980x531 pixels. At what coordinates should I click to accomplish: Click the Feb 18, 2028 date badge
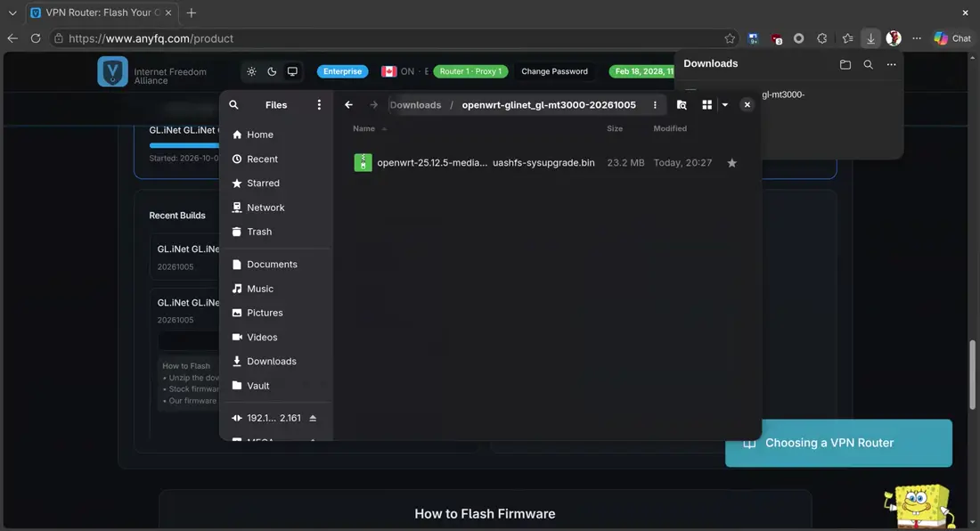[641, 71]
